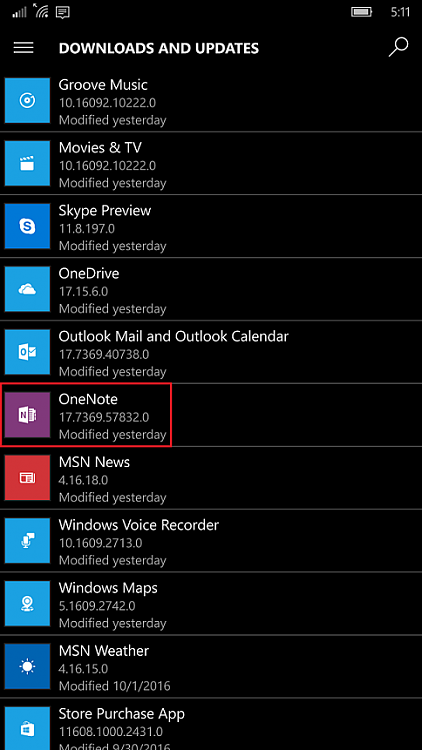Open the Groove Music app icon
Screen dimensions: 422x750
(27, 101)
